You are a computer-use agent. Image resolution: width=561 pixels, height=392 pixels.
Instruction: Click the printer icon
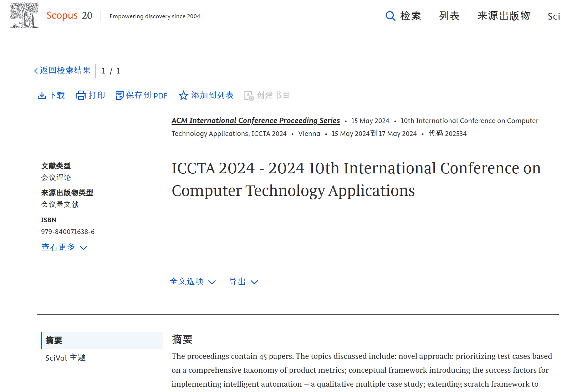[x=81, y=96]
